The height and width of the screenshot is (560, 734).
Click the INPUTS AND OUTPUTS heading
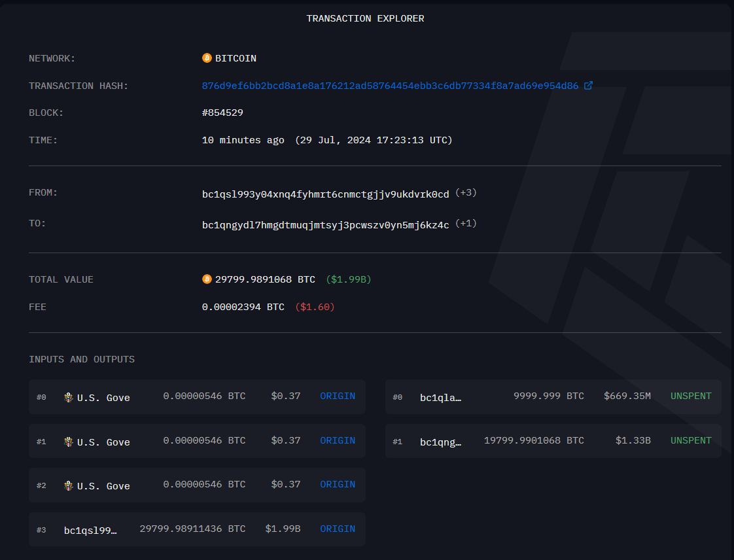pyautogui.click(x=82, y=359)
